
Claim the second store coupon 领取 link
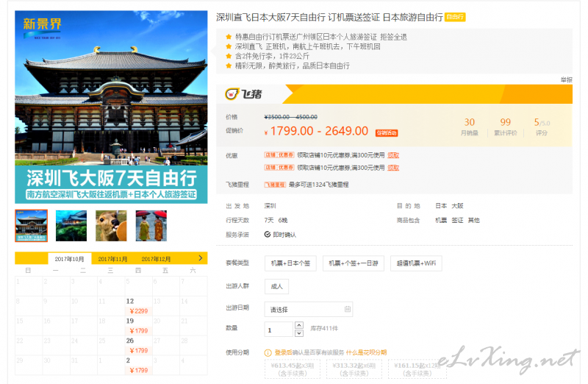click(393, 168)
